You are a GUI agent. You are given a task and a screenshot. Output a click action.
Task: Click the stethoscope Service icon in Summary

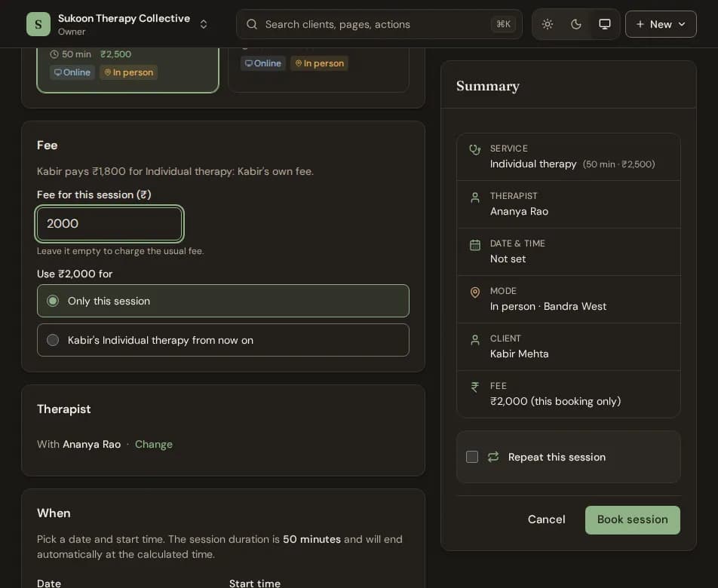point(475,149)
